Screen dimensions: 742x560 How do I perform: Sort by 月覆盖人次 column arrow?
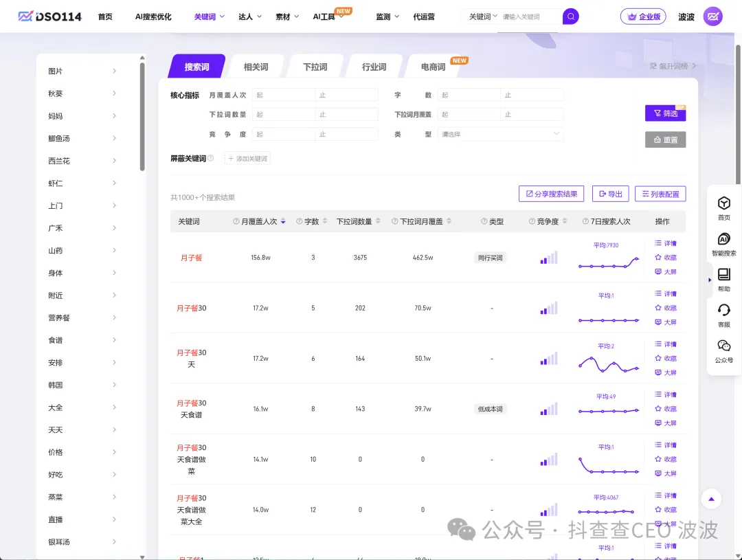click(283, 222)
